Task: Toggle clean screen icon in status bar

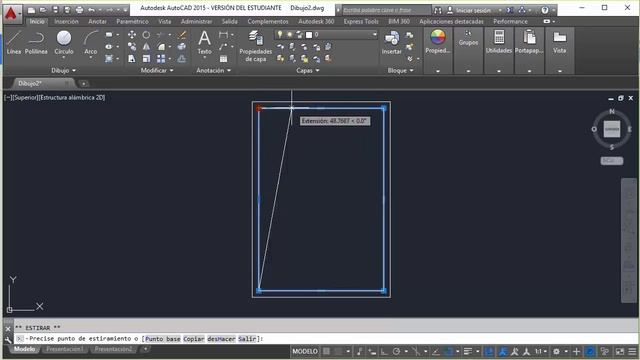Action: tap(620, 351)
